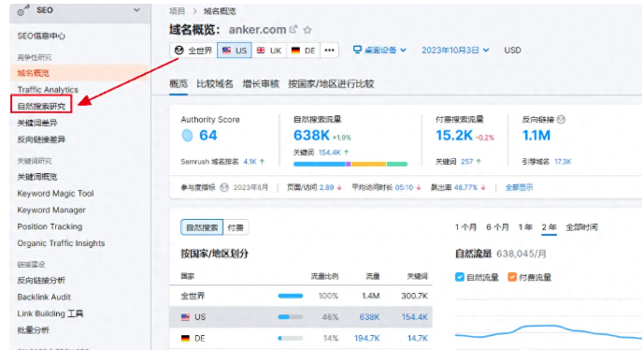Screen dimensions: 644x350
Task: Click 全世界 row in country table
Action: pos(301,296)
